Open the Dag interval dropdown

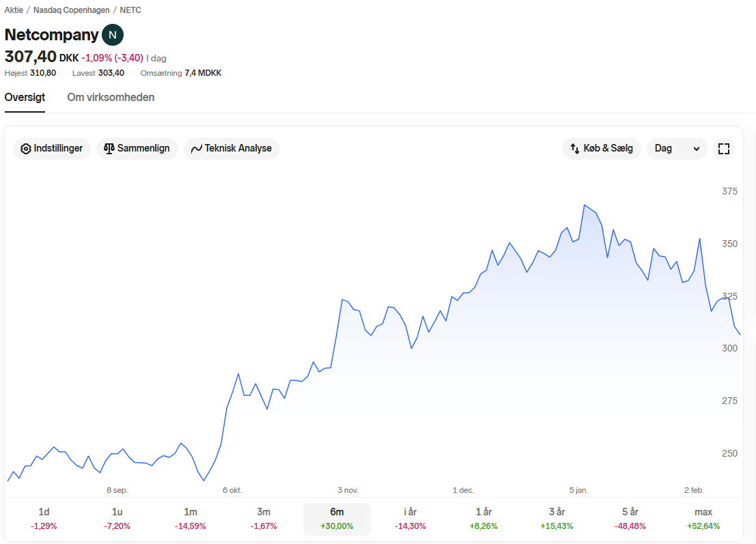(x=677, y=148)
